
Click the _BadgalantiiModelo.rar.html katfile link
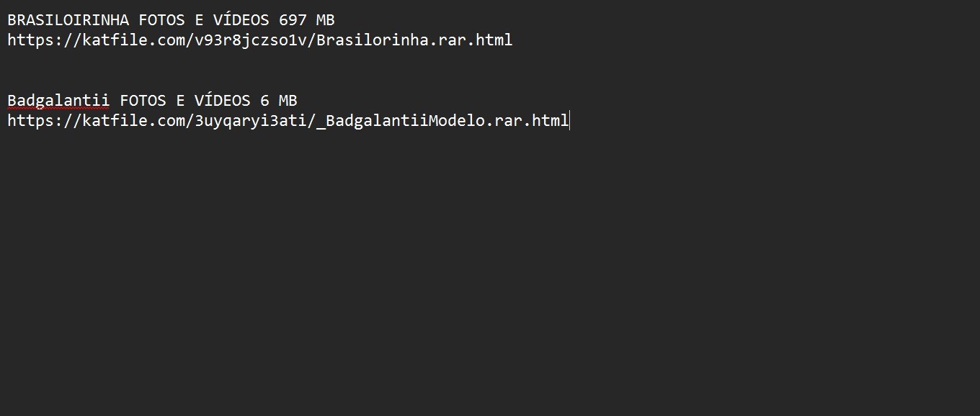click(x=288, y=121)
